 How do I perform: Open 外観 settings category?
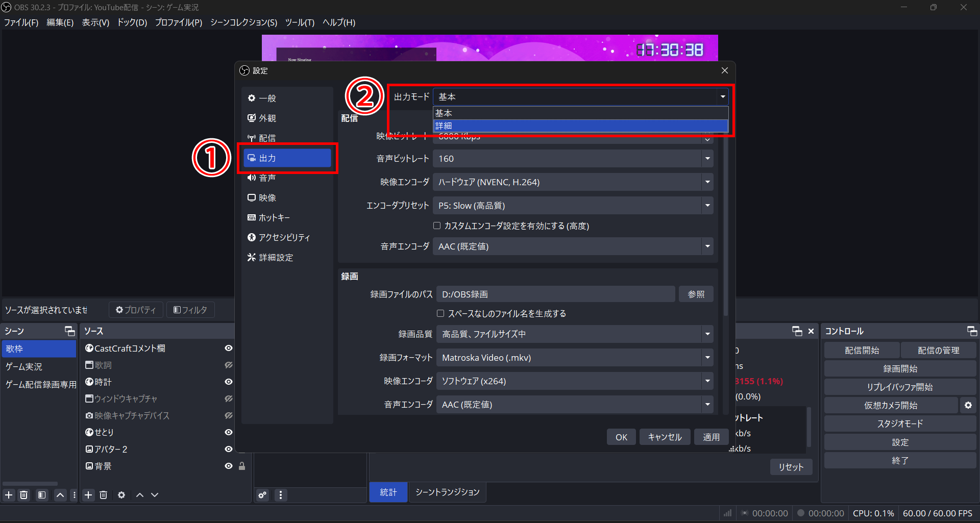(x=287, y=118)
